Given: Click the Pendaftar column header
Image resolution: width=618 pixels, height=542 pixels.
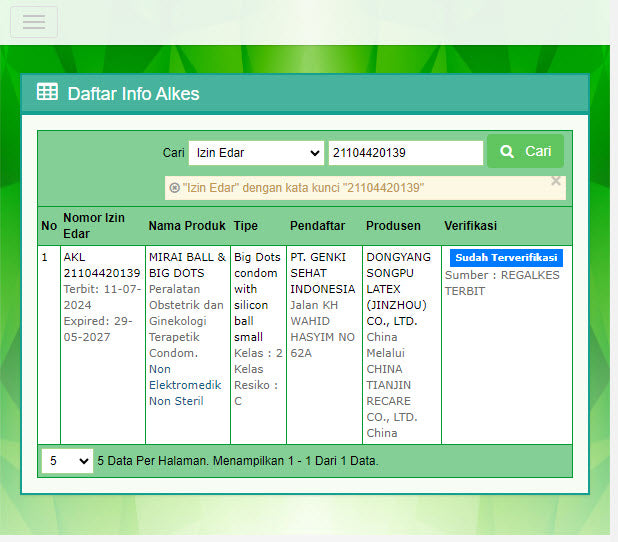Looking at the screenshot, I should [317, 226].
